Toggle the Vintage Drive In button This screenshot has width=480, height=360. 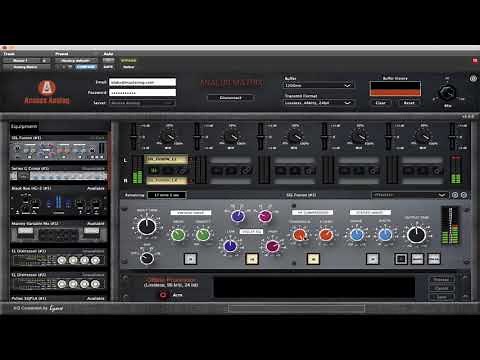pyautogui.click(x=190, y=259)
